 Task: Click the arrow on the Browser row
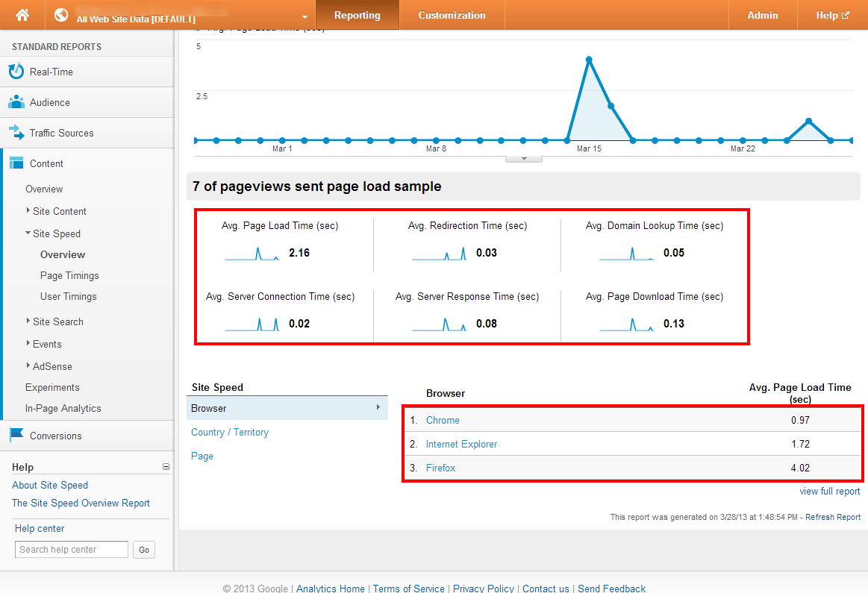click(378, 407)
